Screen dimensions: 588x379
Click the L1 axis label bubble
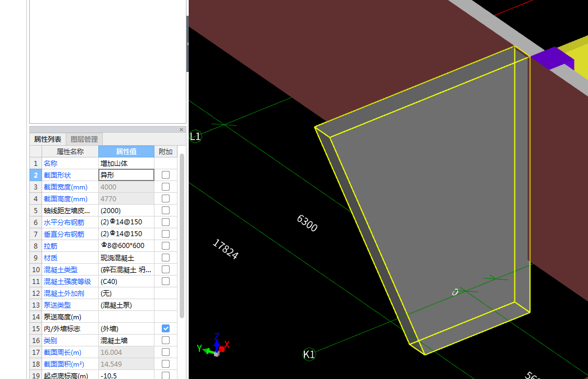[195, 136]
